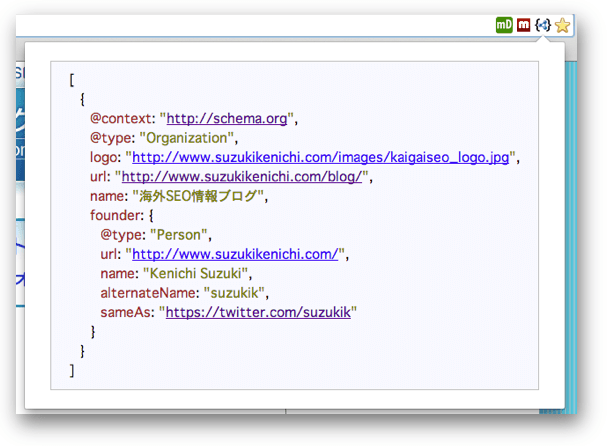Image resolution: width=607 pixels, height=446 pixels.
Task: Click the founder key label
Action: 117,215
